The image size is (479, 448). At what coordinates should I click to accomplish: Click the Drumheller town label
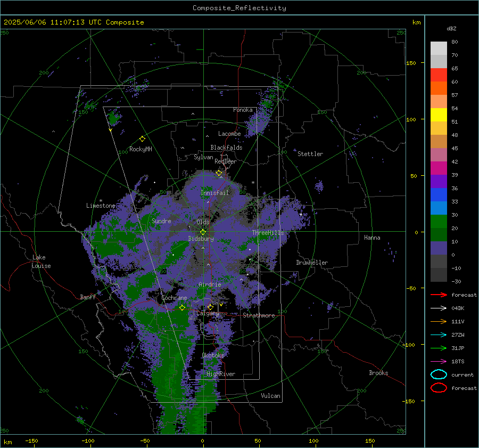pyautogui.click(x=312, y=263)
